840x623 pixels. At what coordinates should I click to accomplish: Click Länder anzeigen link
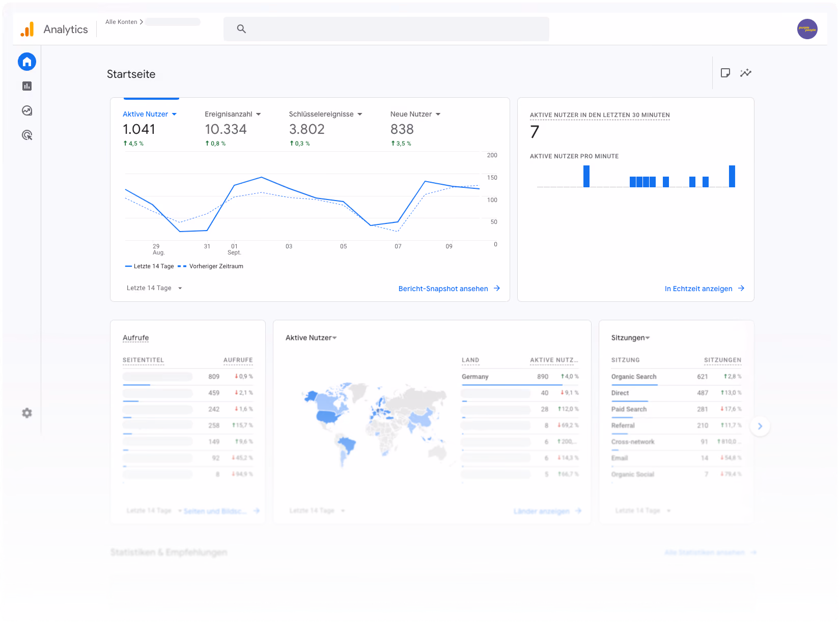pyautogui.click(x=541, y=511)
